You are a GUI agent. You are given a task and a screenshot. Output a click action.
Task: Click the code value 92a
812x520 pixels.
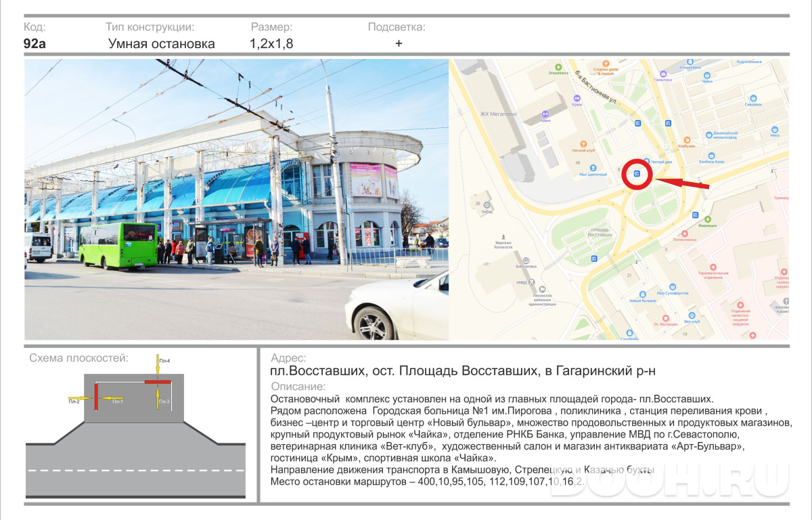tap(35, 44)
